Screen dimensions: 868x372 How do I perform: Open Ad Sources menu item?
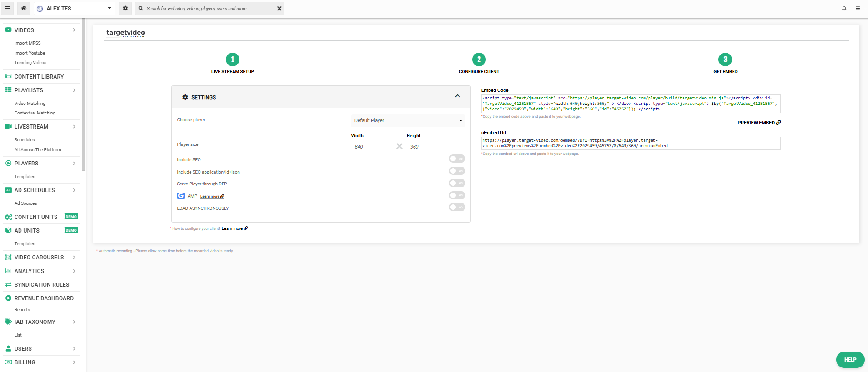coord(25,203)
